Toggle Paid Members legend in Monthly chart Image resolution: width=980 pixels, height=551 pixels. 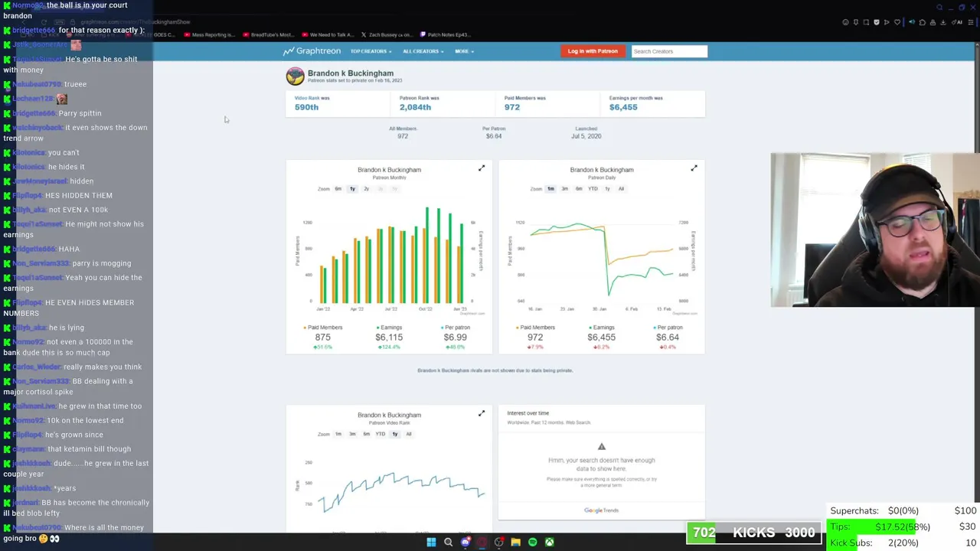coord(323,328)
